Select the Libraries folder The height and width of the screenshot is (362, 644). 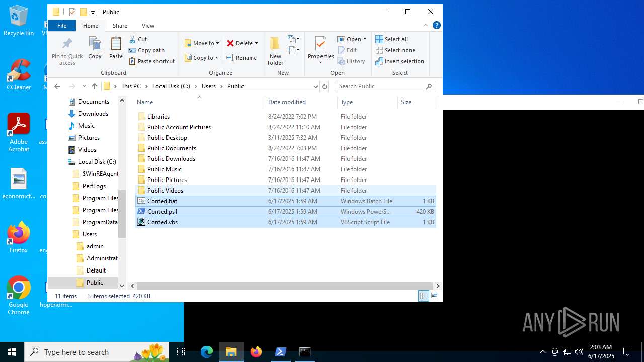tap(285, 117)
